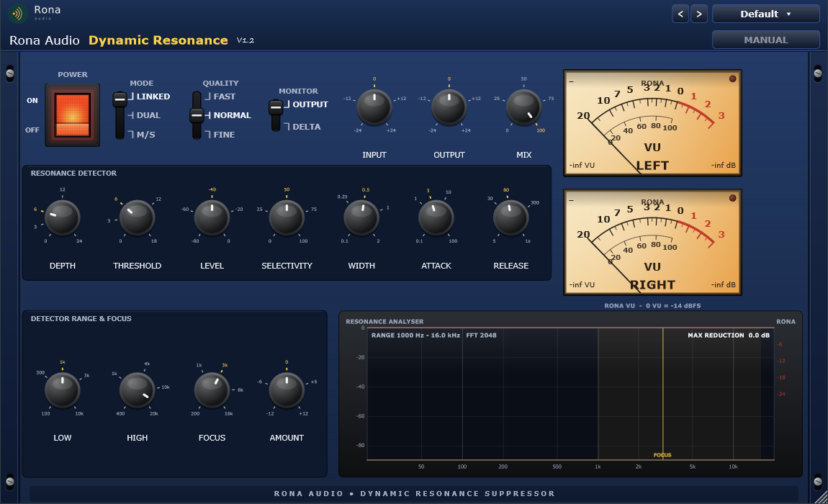
Task: Select DUAL mode
Action: tap(148, 115)
